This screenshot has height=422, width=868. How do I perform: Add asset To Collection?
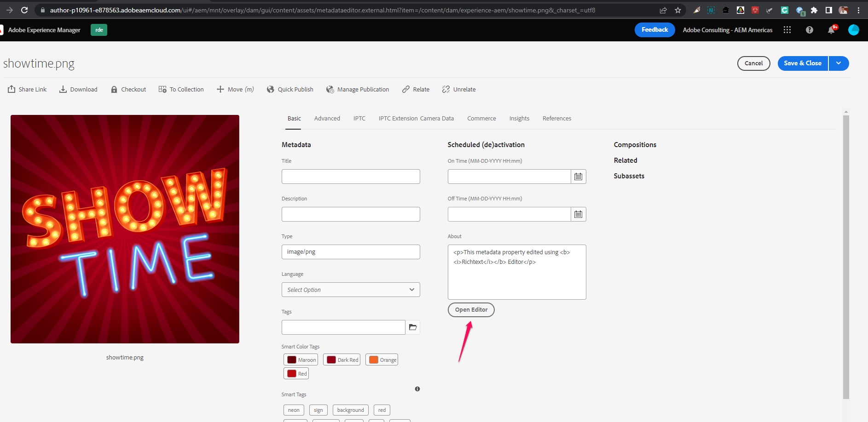(x=181, y=89)
